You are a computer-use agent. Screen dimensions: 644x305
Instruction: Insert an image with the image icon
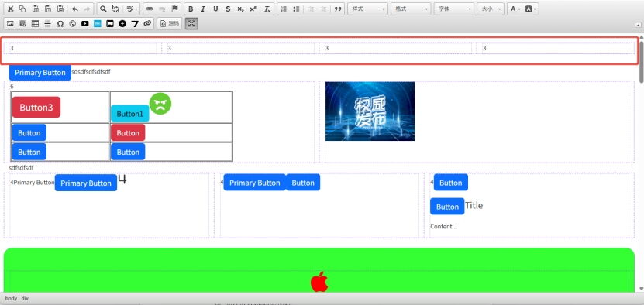pyautogui.click(x=10, y=24)
